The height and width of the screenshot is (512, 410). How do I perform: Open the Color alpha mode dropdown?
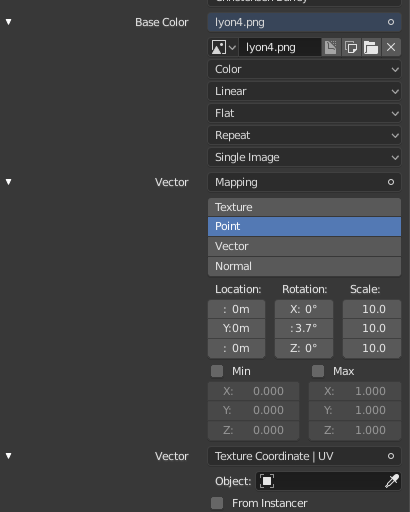[x=304, y=69]
